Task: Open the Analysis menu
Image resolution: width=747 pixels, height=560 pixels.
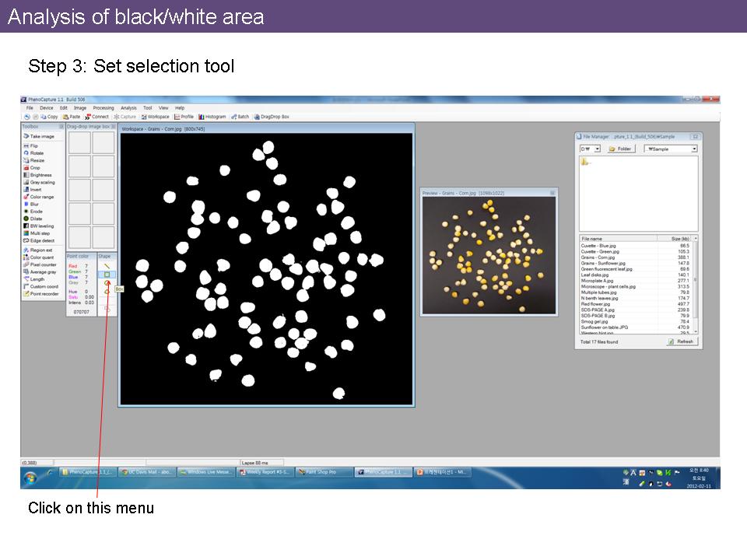Action: click(128, 108)
